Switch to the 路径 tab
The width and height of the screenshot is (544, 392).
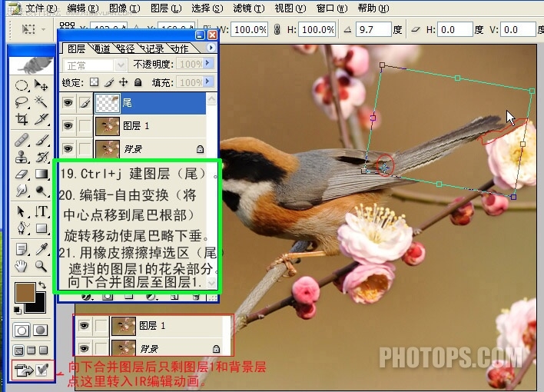click(x=125, y=49)
